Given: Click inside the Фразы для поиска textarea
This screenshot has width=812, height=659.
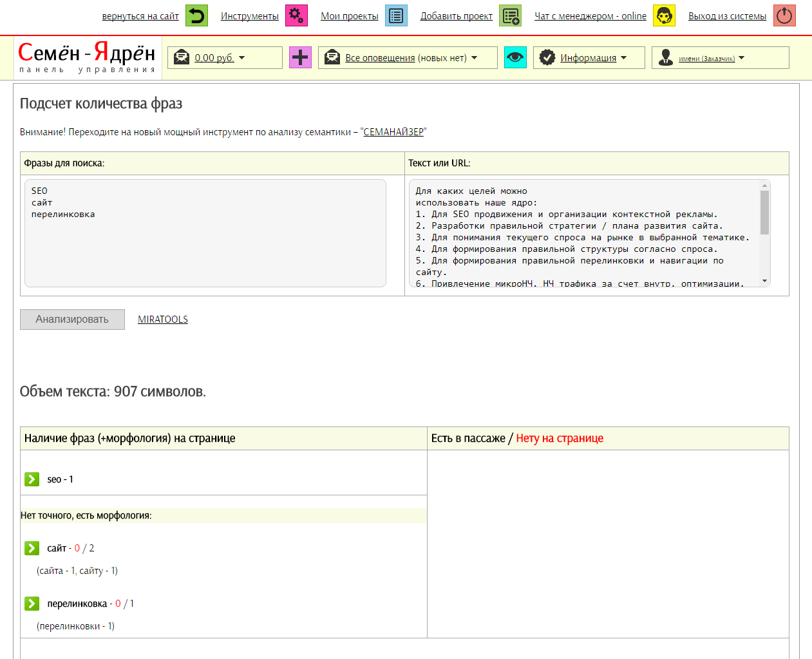Looking at the screenshot, I should pyautogui.click(x=205, y=233).
